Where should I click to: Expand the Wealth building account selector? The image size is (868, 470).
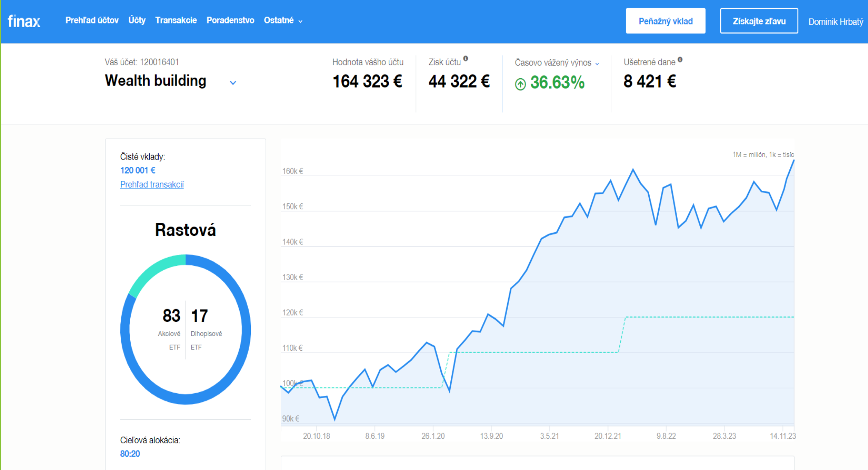coord(233,83)
